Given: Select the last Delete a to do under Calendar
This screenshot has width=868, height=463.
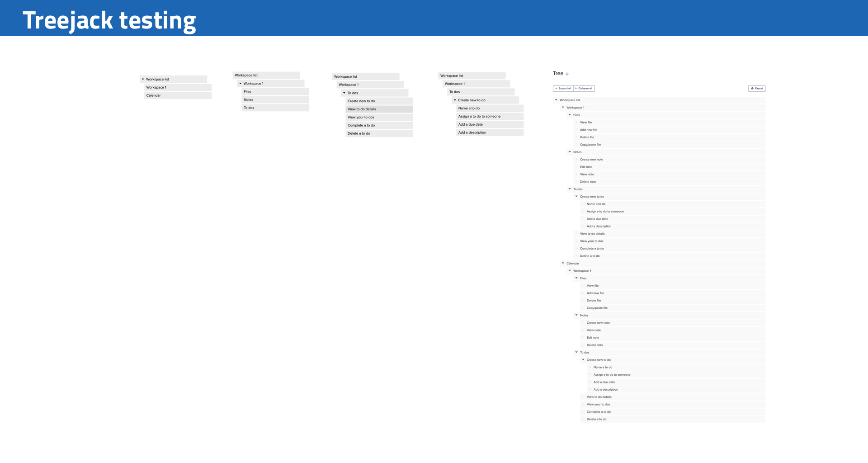Looking at the screenshot, I should coord(596,419).
